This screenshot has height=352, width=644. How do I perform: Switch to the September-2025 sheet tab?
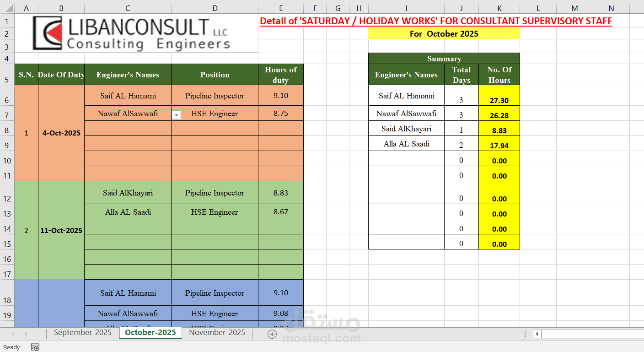tap(83, 333)
